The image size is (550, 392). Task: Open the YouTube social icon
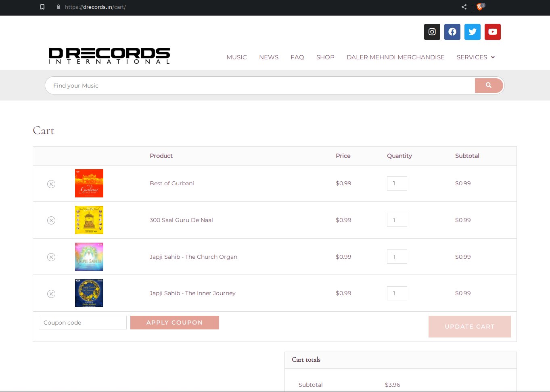[x=492, y=32]
